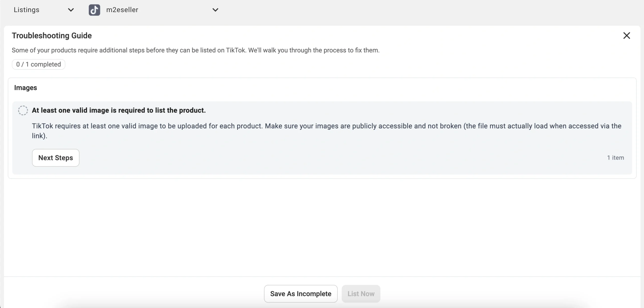Select the Listings menu label
Screen dimensions: 644x308
click(27, 10)
